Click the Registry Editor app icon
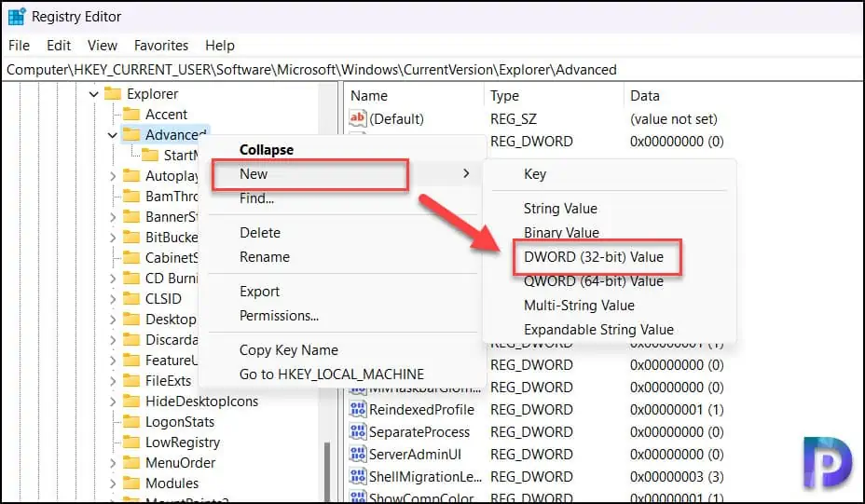 [x=17, y=17]
